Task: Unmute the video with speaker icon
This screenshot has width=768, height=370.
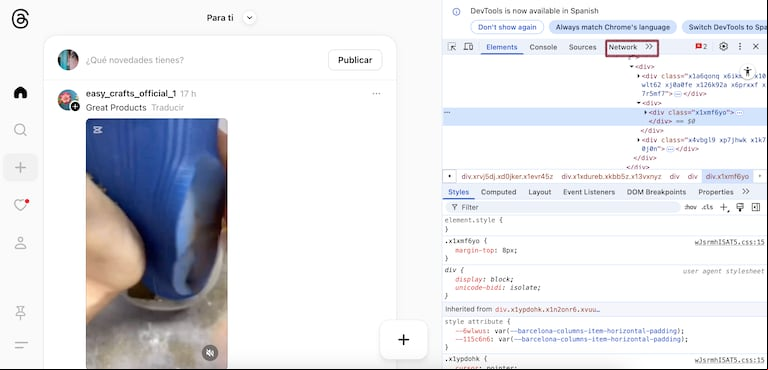Action: [x=210, y=353]
